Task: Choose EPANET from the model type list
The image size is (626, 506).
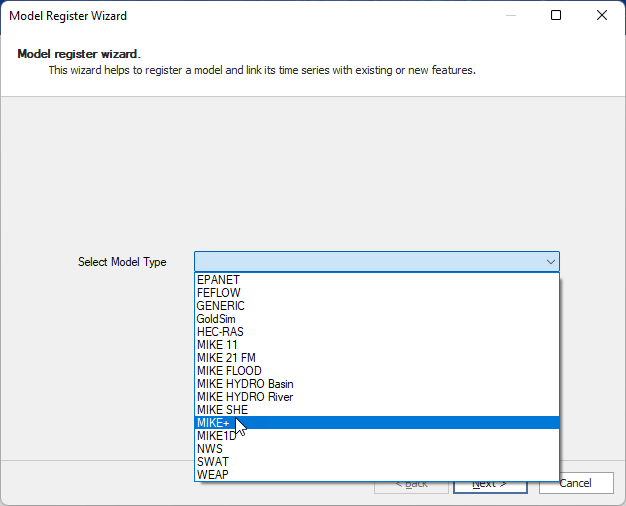Action: [x=377, y=280]
